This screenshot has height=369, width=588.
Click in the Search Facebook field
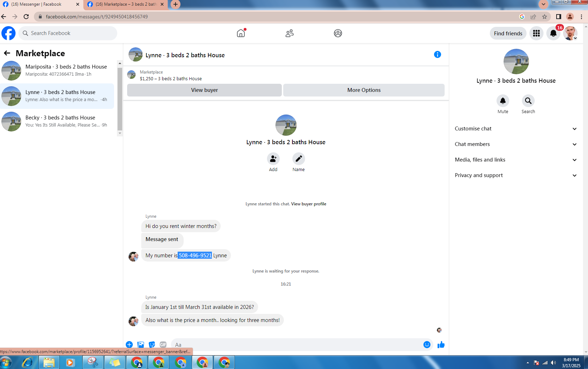(68, 33)
